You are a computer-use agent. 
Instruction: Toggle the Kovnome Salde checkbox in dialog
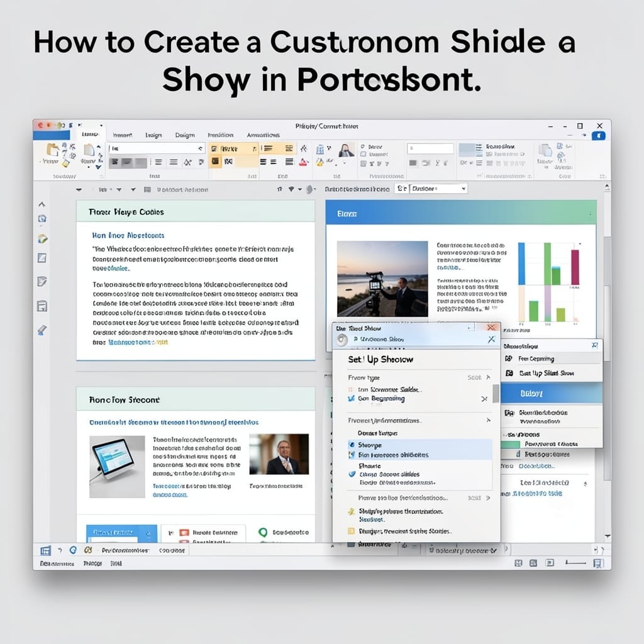pyautogui.click(x=350, y=389)
